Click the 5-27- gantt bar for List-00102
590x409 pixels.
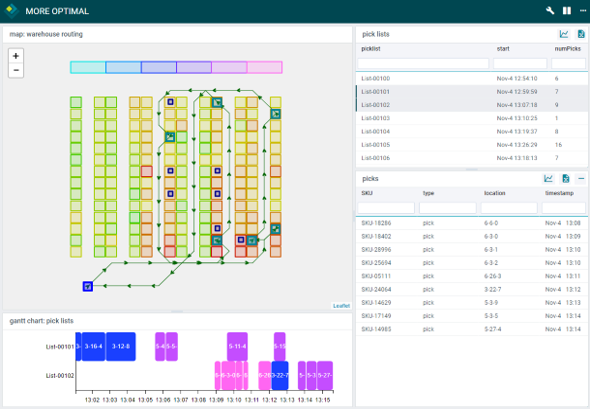point(325,376)
